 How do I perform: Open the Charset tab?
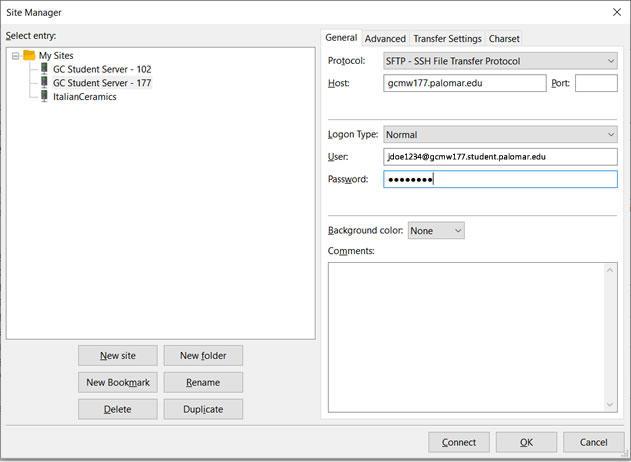coord(504,39)
